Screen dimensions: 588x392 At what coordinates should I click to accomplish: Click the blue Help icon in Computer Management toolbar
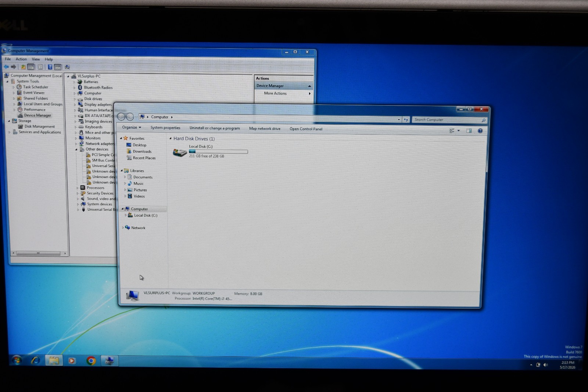tap(50, 67)
